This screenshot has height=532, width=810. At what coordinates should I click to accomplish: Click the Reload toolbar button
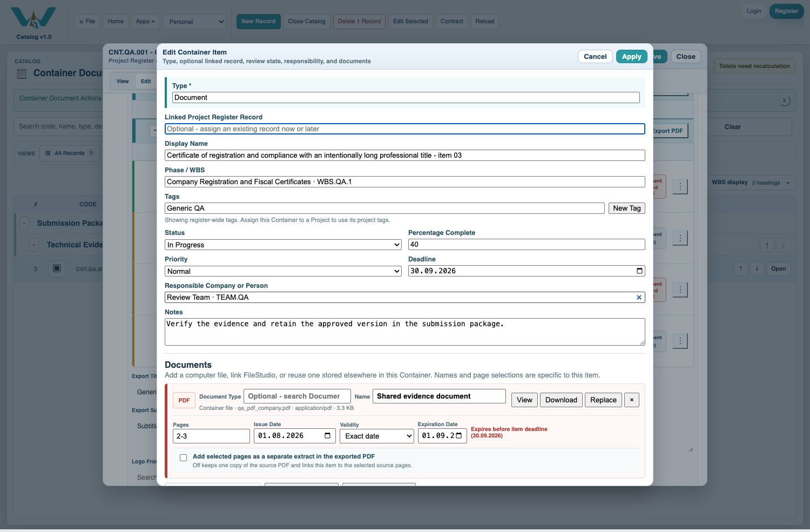pos(484,22)
